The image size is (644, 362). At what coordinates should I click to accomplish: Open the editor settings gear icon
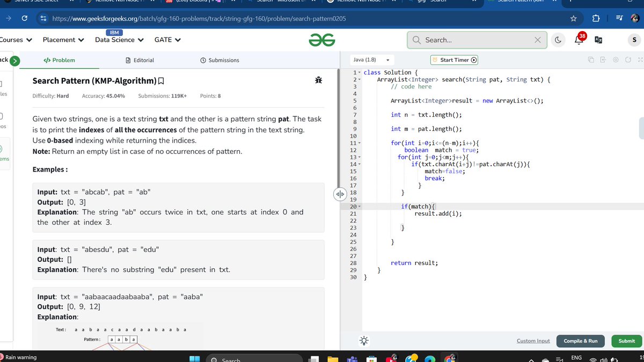click(616, 60)
